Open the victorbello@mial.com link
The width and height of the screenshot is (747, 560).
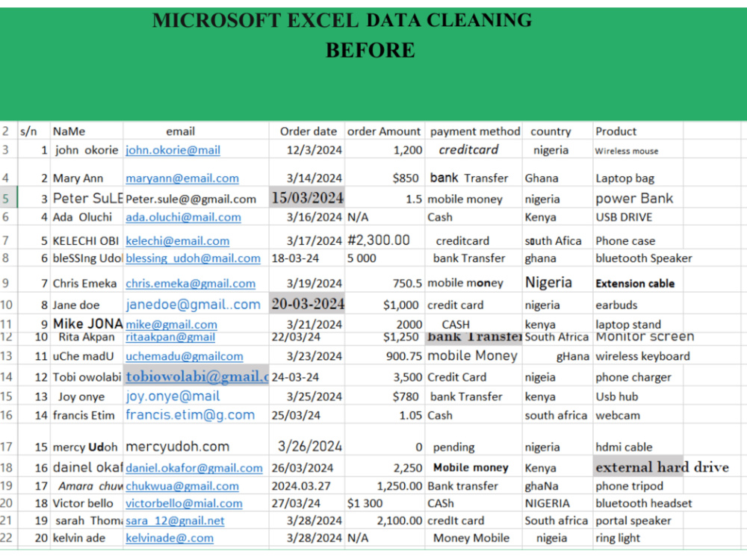click(185, 503)
